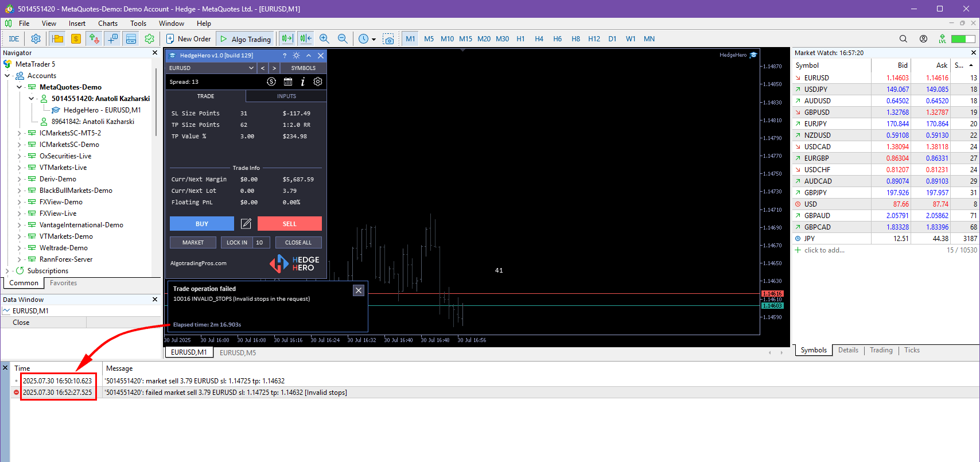980x462 pixels.
Task: Switch to the INPUTS tab in HedgeHero
Action: pos(286,96)
